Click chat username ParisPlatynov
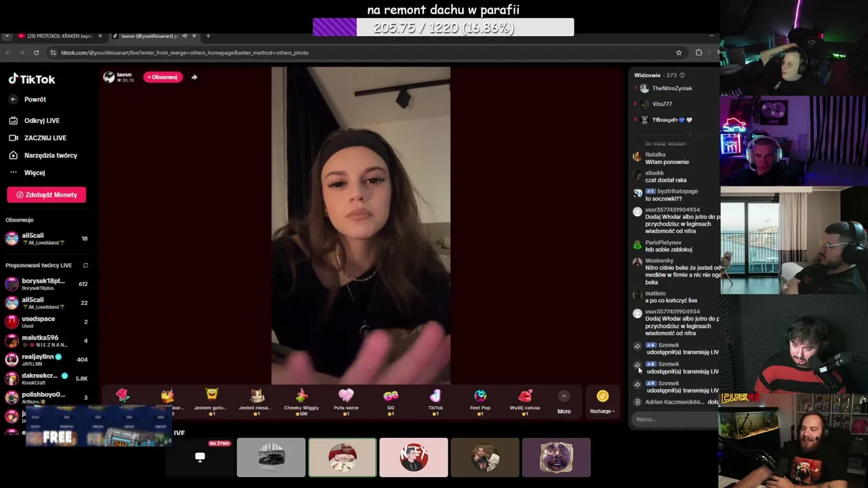The image size is (868, 488). click(x=663, y=242)
